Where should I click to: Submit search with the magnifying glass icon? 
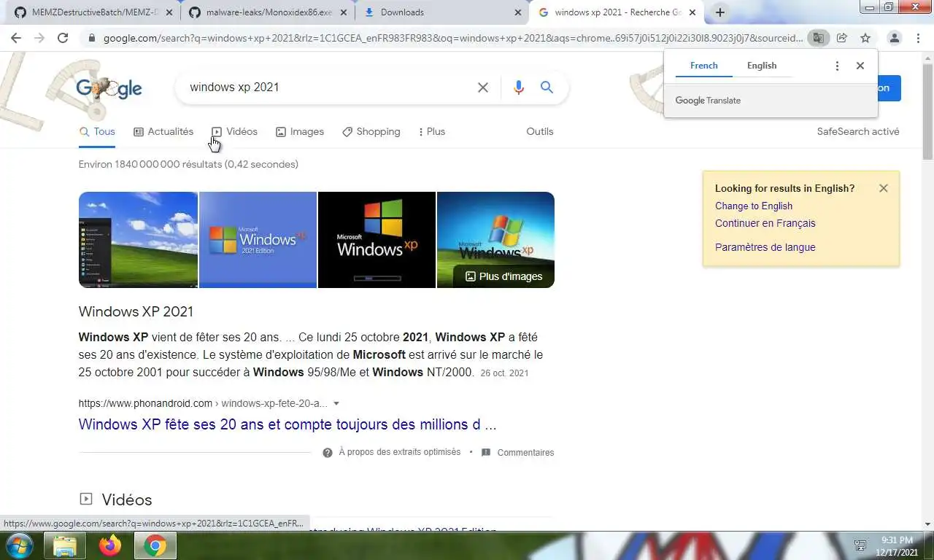tap(547, 87)
